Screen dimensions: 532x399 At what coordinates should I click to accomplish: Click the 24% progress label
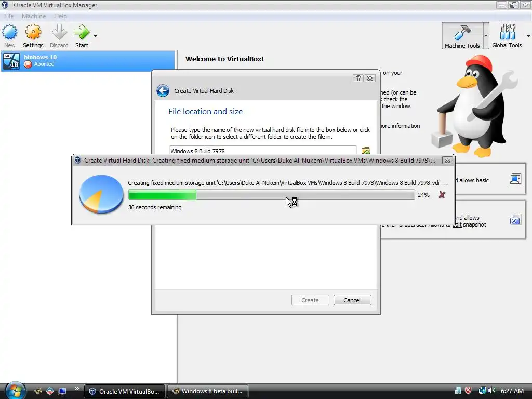423,195
